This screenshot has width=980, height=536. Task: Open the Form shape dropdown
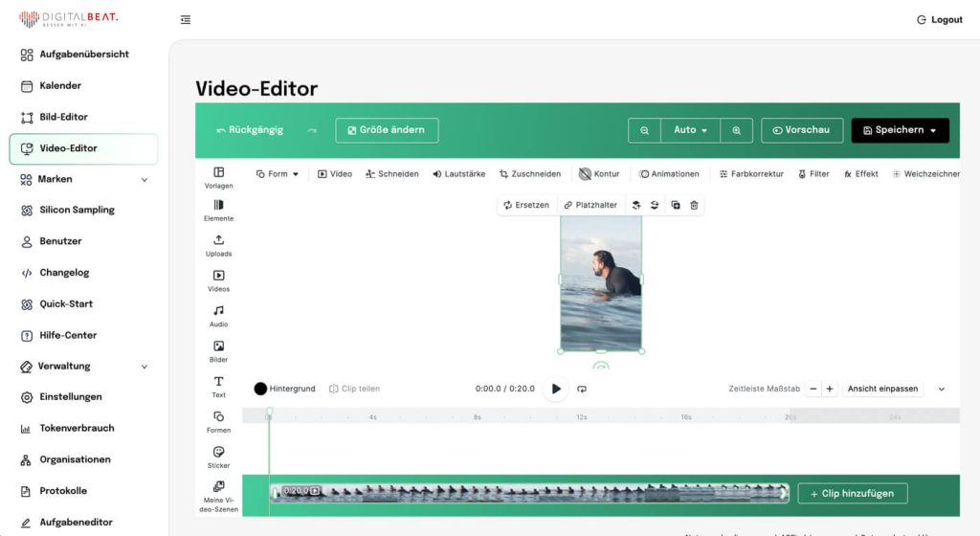[x=278, y=174]
